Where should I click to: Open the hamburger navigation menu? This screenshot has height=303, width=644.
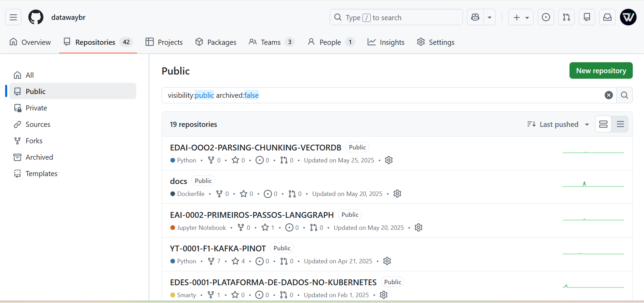[x=13, y=17]
